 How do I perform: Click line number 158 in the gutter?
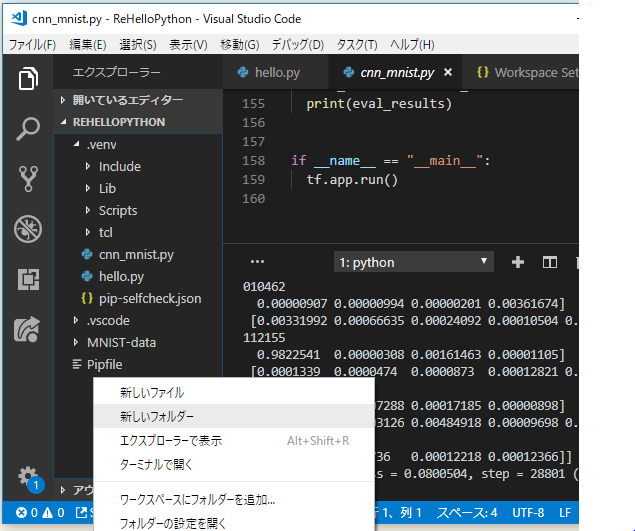(254, 160)
